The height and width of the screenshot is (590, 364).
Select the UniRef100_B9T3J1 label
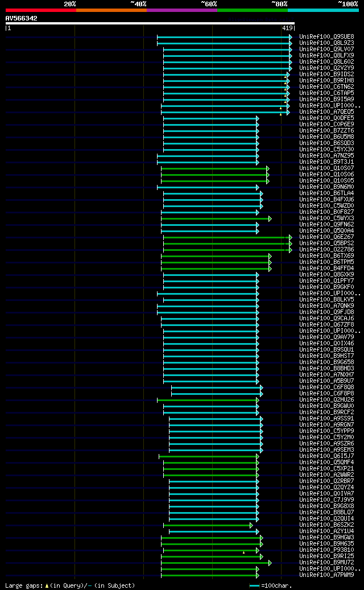(x=326, y=162)
